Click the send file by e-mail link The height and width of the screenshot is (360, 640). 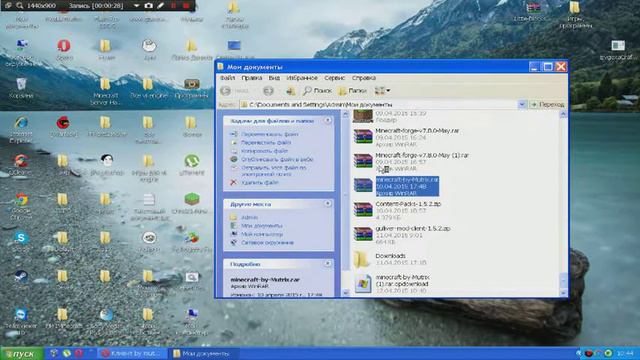coord(273,171)
